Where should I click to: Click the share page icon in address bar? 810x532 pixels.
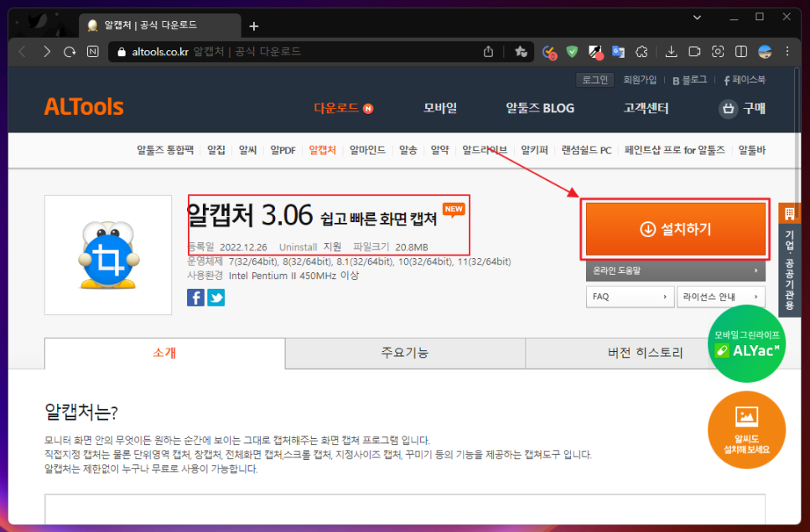click(x=488, y=52)
